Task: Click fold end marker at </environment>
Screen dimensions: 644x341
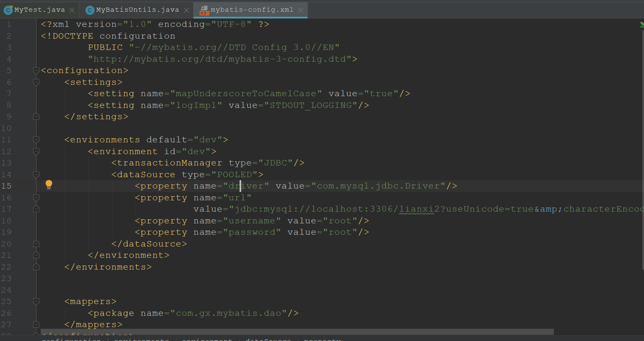Action: 36,255
